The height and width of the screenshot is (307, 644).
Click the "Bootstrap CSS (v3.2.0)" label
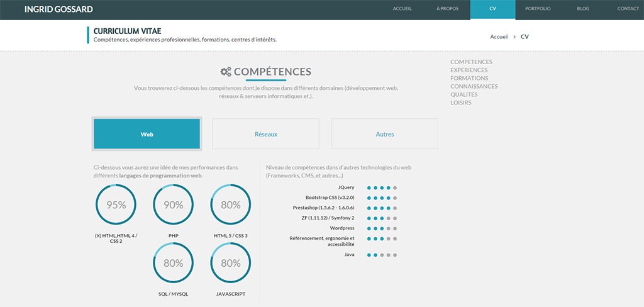[x=330, y=198]
